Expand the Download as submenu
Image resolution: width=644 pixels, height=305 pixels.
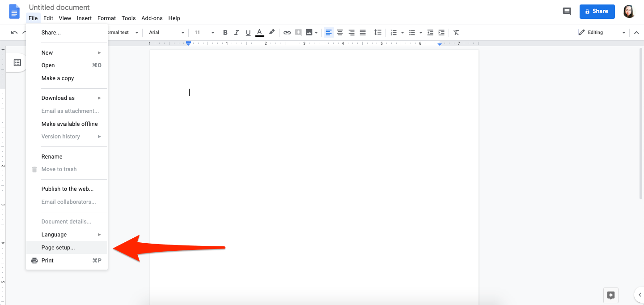coord(67,98)
